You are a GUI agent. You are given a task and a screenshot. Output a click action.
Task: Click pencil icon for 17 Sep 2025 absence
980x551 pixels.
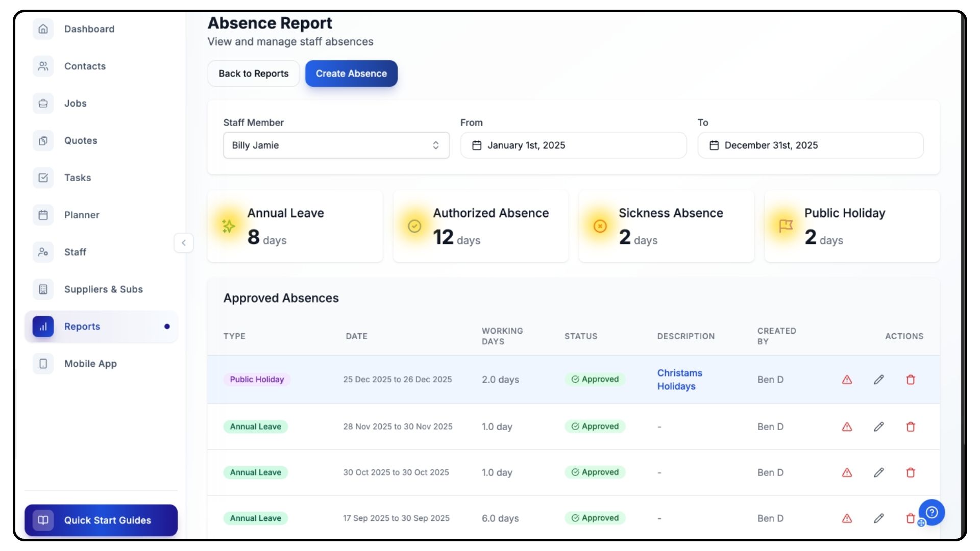pyautogui.click(x=878, y=518)
